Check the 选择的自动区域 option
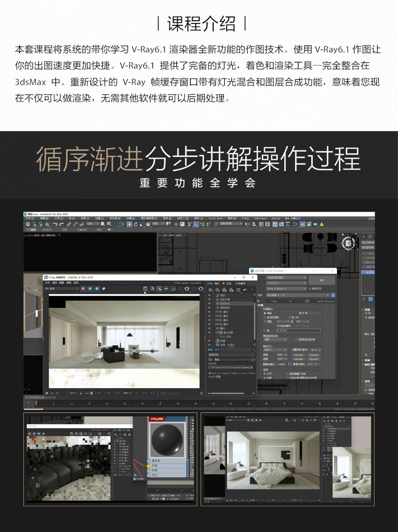Image resolution: width=398 pixels, height=532 pixels. (x=296, y=339)
